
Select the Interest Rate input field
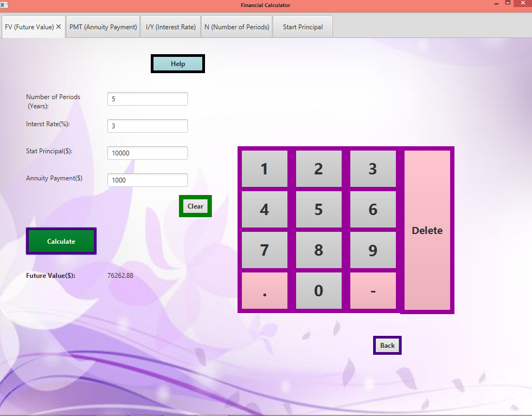(x=148, y=126)
